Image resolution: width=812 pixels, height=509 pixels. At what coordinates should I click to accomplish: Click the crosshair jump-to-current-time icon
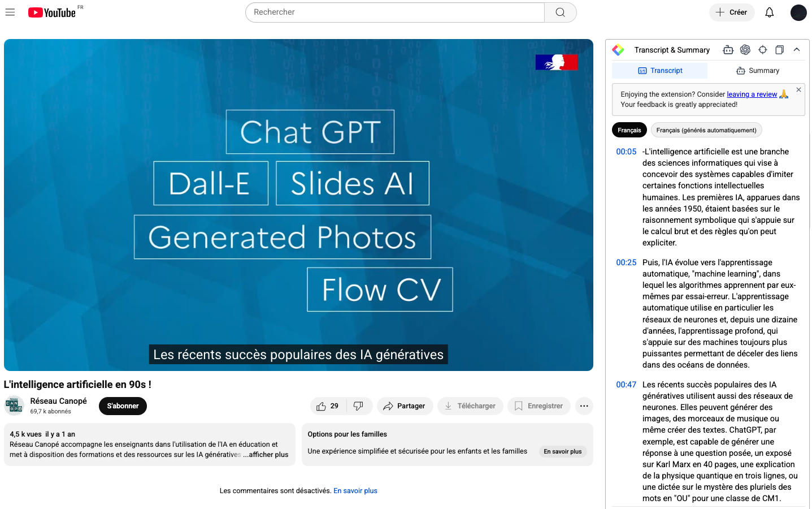click(x=762, y=50)
